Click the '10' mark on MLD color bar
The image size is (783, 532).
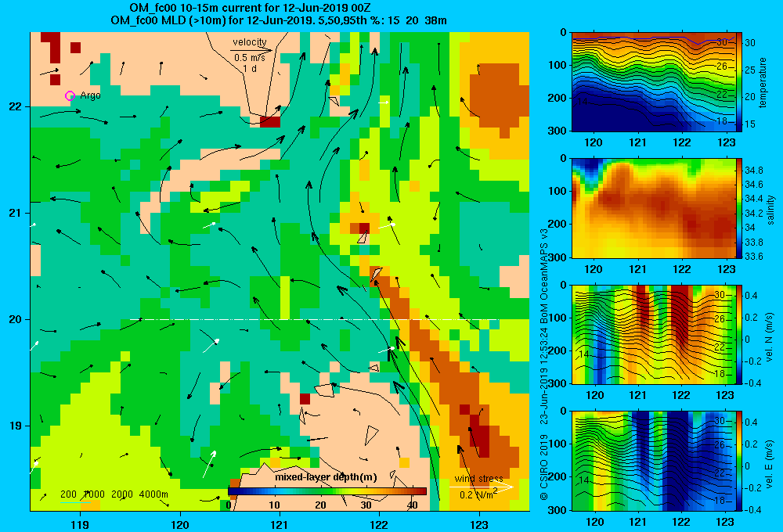pyautogui.click(x=274, y=505)
